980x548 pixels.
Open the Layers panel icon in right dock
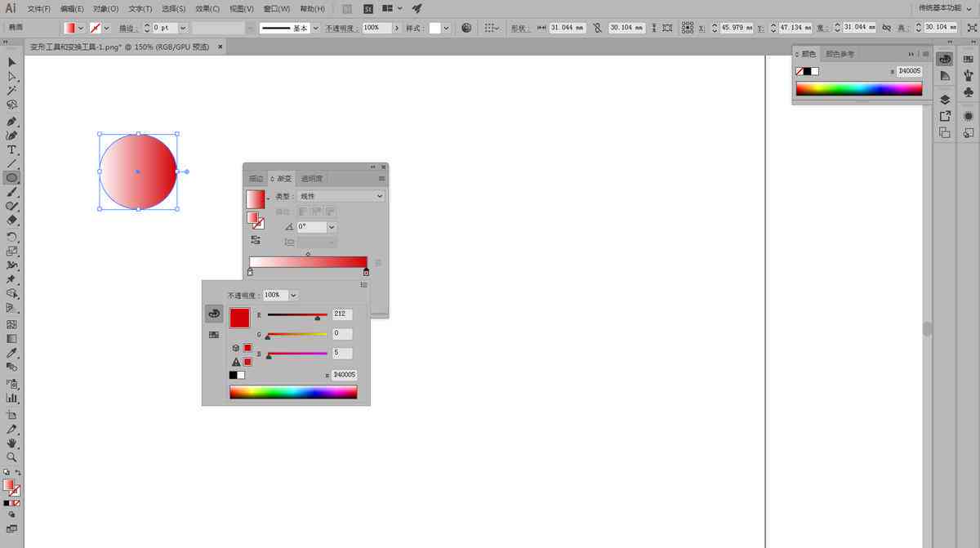coord(945,99)
